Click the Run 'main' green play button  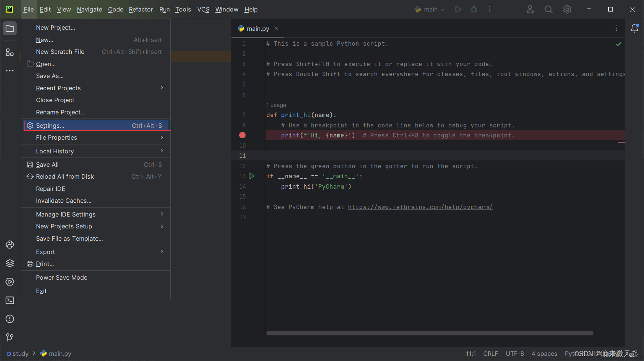coord(458,9)
